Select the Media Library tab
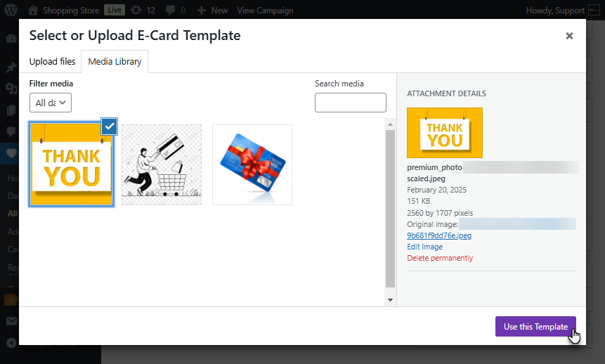 tap(115, 62)
